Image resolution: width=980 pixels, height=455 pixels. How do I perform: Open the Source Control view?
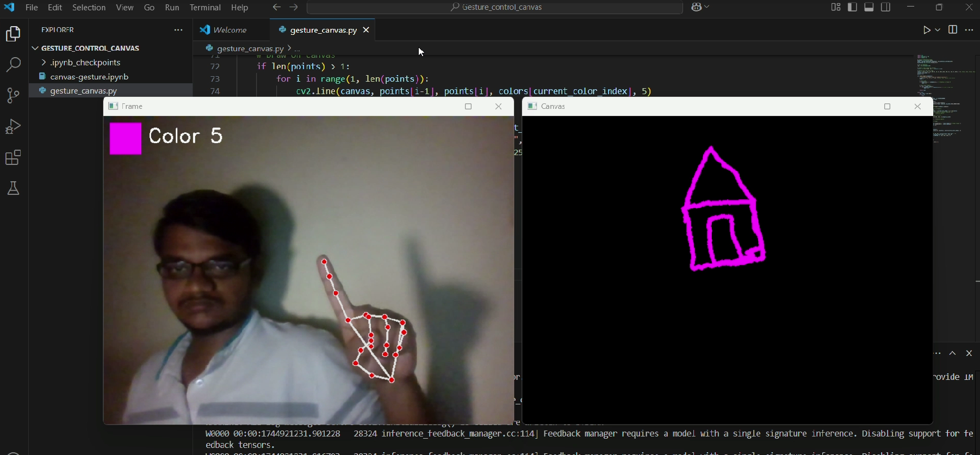pos(13,95)
